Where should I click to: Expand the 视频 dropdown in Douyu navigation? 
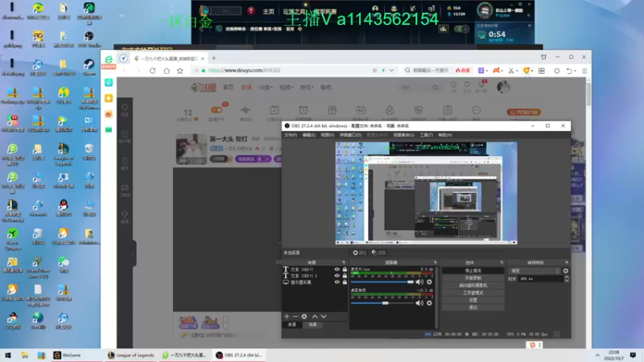pyautogui.click(x=285, y=88)
